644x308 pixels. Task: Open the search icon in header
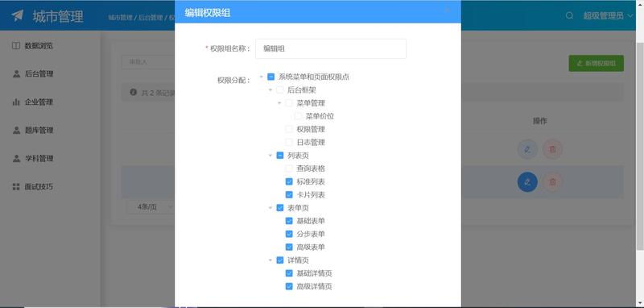pos(569,15)
